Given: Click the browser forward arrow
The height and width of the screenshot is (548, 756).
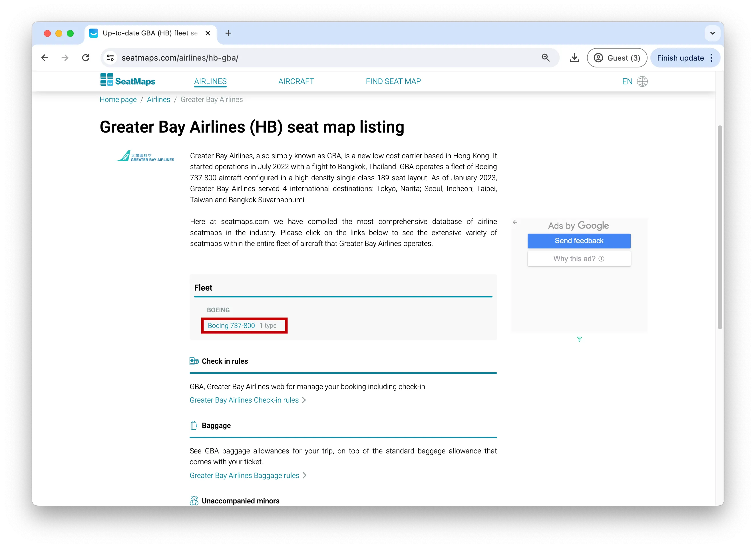Looking at the screenshot, I should tap(65, 58).
